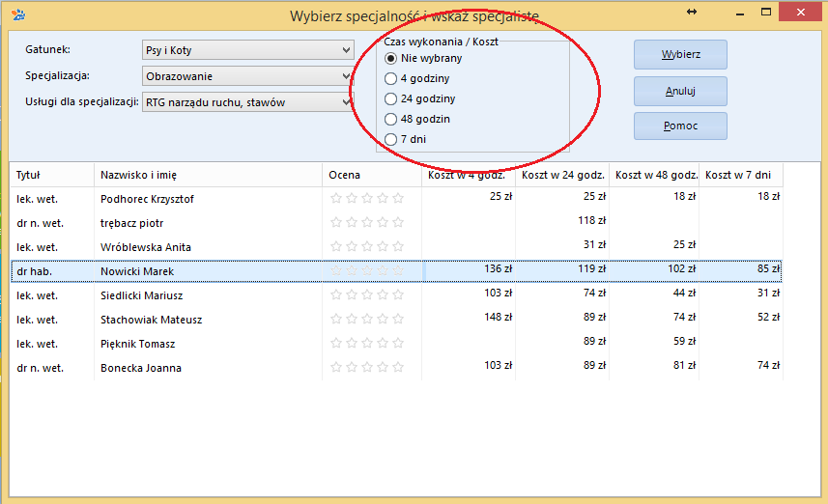828x504 pixels.
Task: Click the 148 zł cost cell
Action: tap(498, 317)
